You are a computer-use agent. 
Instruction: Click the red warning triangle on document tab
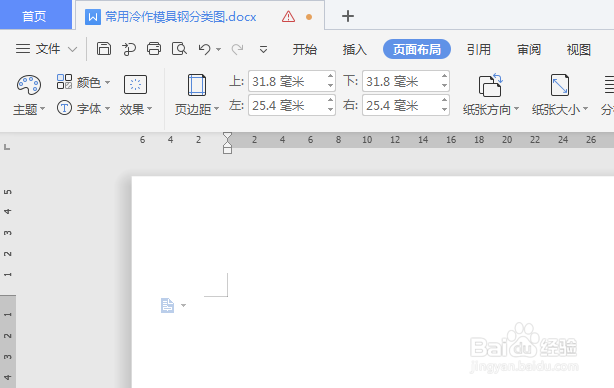point(288,17)
